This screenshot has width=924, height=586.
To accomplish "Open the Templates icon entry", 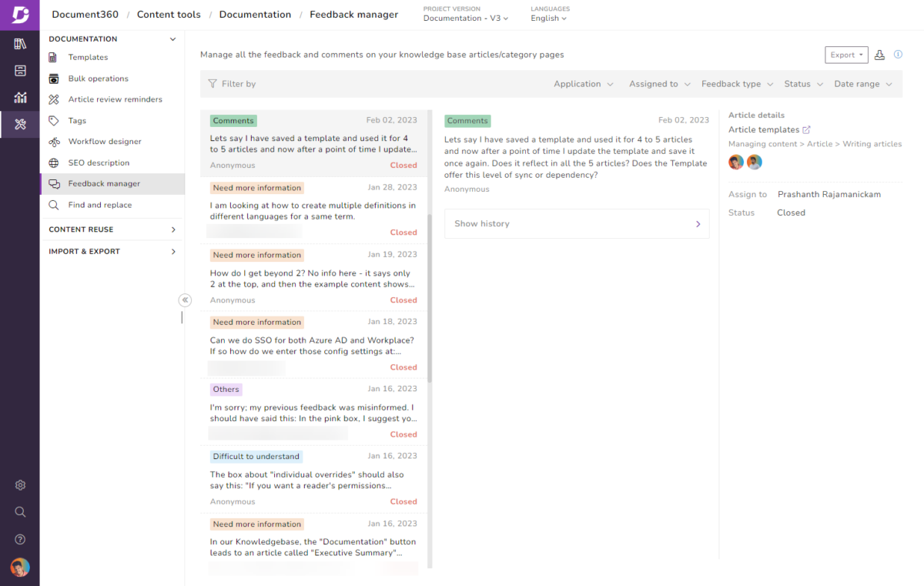I will click(x=54, y=57).
